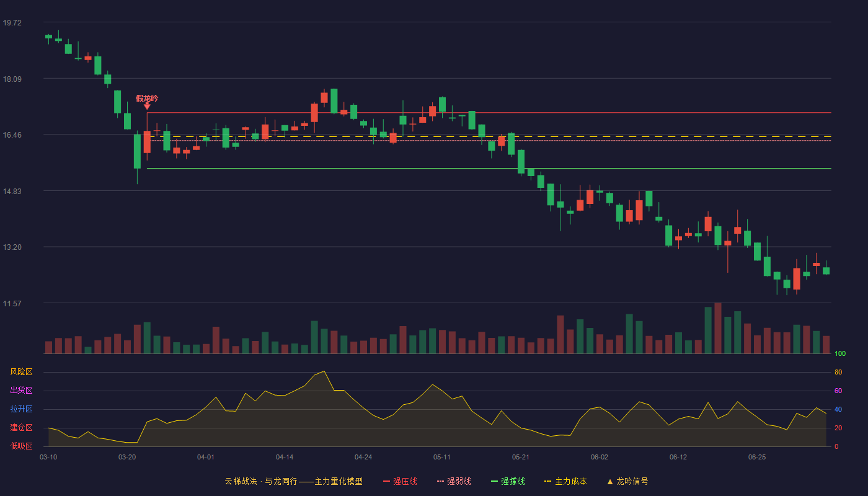
Task: Click the 18.09 price axis label
Action: [12, 79]
